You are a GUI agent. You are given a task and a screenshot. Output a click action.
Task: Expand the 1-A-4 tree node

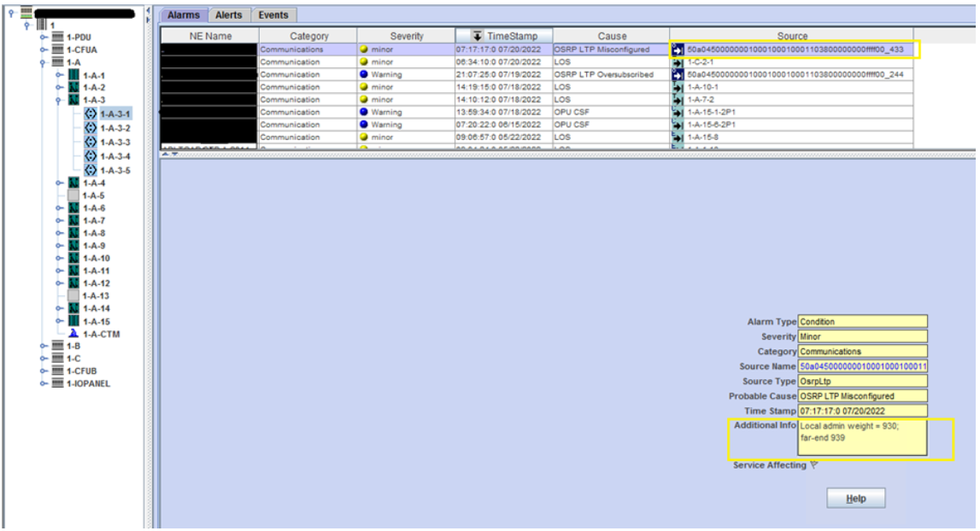[59, 183]
